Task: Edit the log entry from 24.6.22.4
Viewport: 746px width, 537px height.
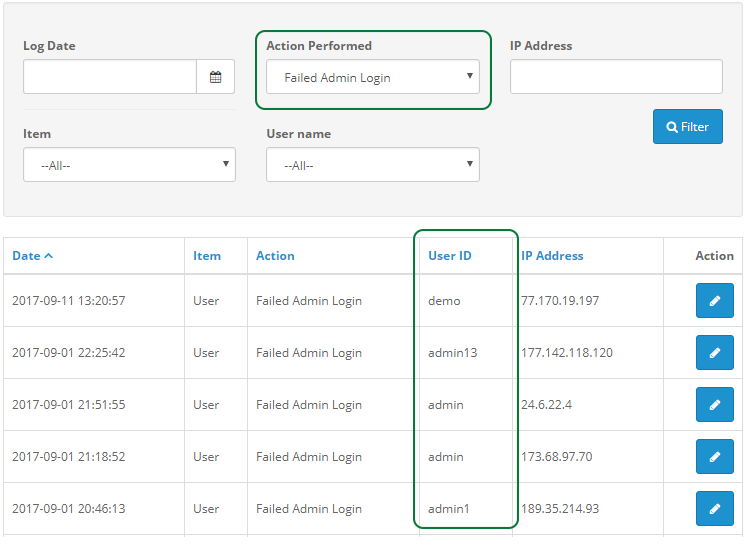Action: click(x=715, y=404)
